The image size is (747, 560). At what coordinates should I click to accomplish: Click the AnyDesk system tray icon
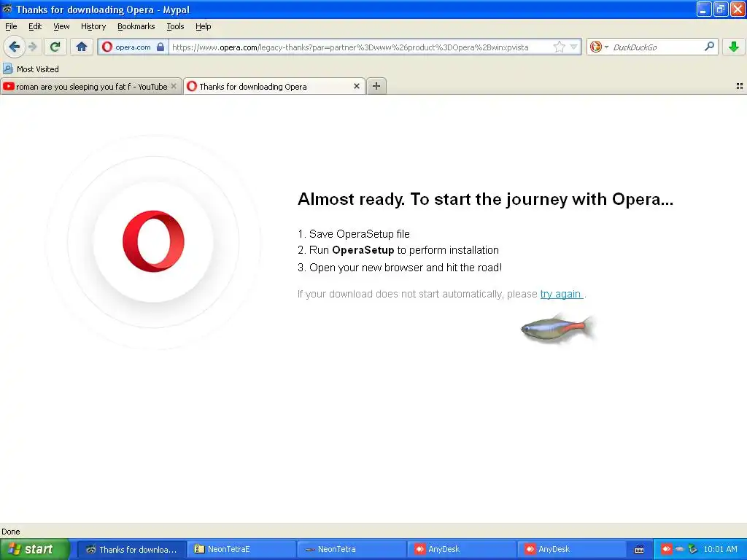click(x=666, y=549)
